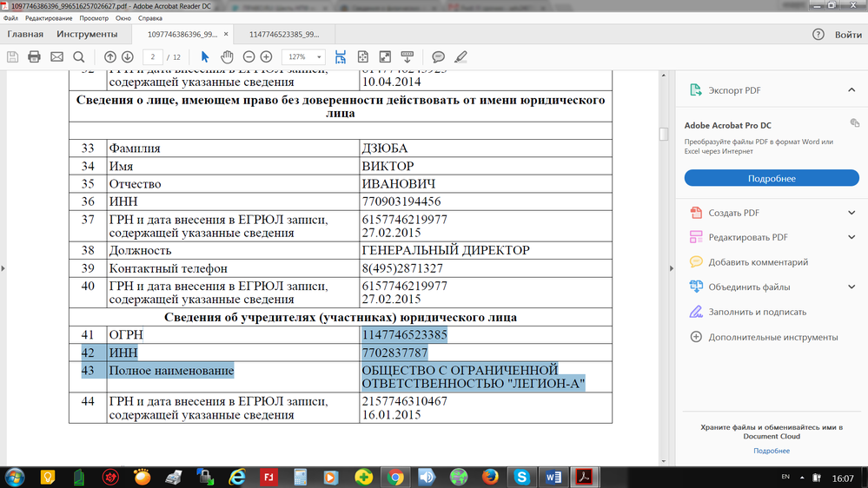Select the Hand pan tool
The width and height of the screenshot is (868, 488).
[227, 57]
